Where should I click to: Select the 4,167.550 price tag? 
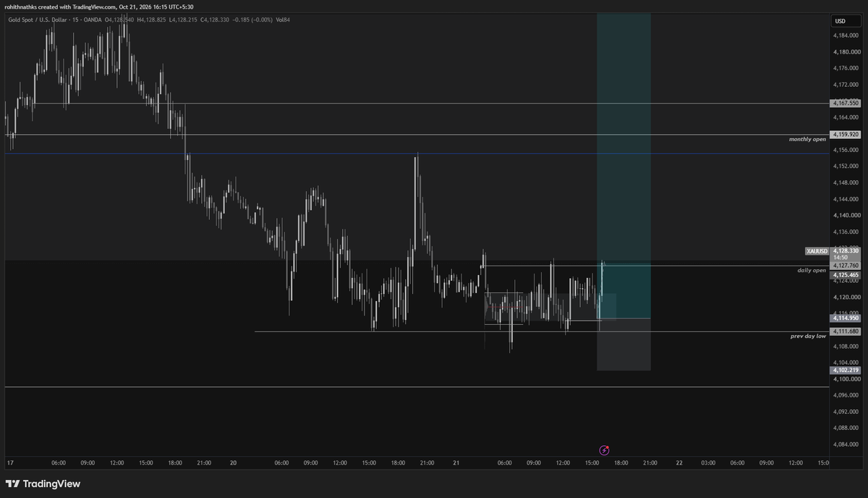[x=846, y=104]
